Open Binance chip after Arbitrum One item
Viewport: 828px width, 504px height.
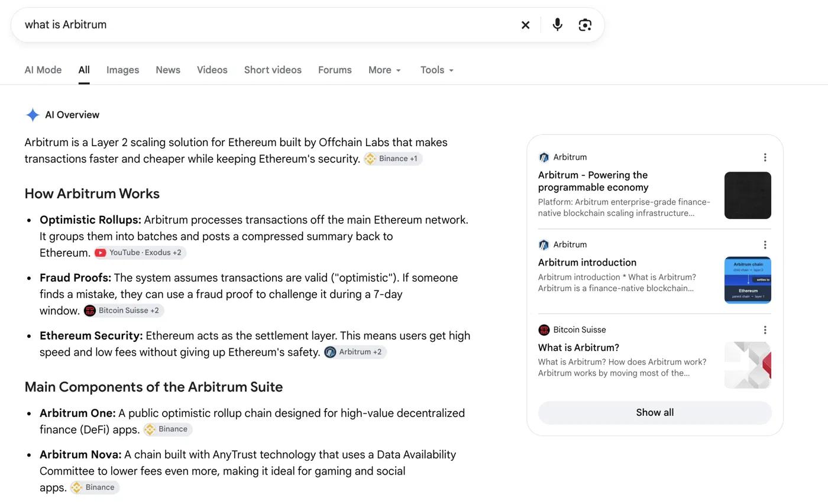coord(167,429)
